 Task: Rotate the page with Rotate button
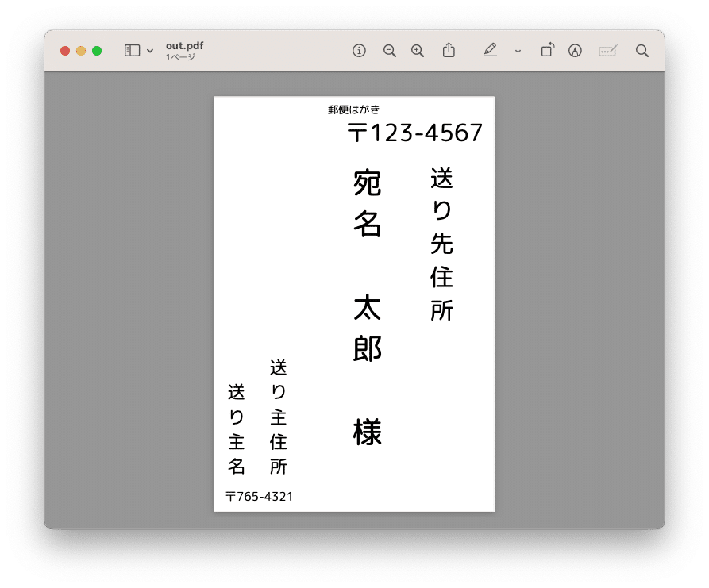548,50
